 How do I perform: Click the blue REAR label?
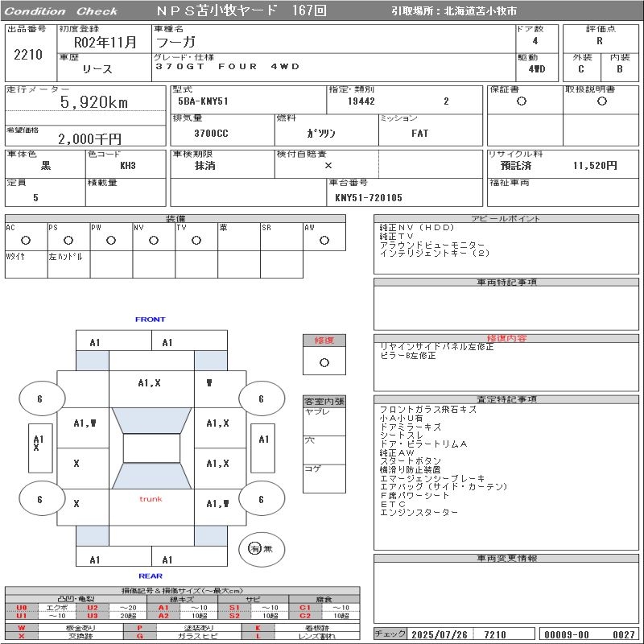[151, 576]
